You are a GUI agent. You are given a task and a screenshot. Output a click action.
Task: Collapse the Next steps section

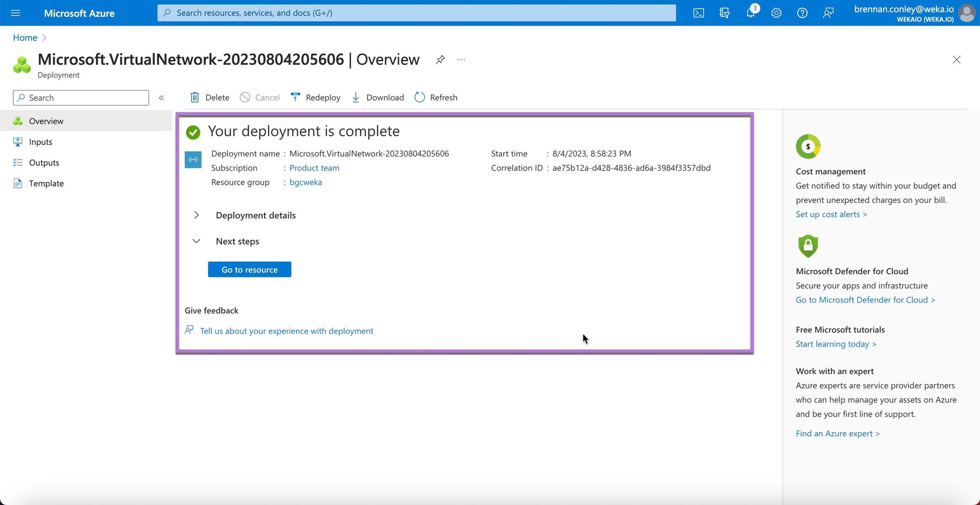click(x=196, y=241)
